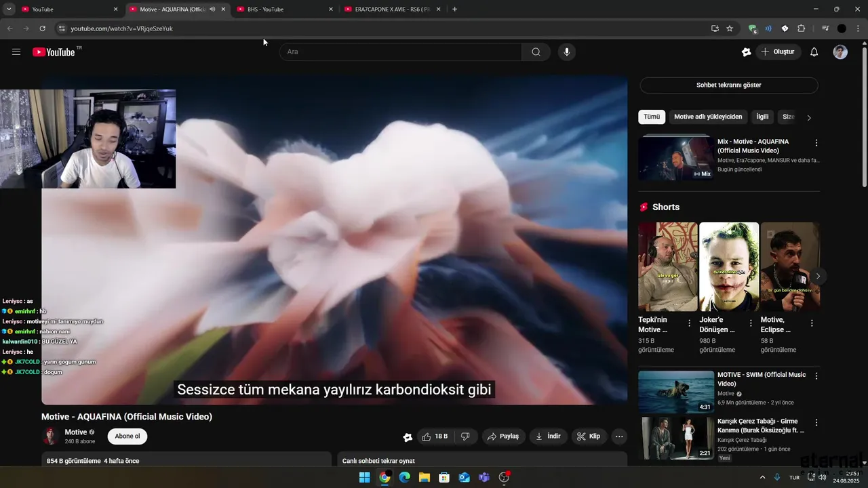
Task: Open Mix - Motive AQUAFINA thumbnail
Action: pos(676,158)
